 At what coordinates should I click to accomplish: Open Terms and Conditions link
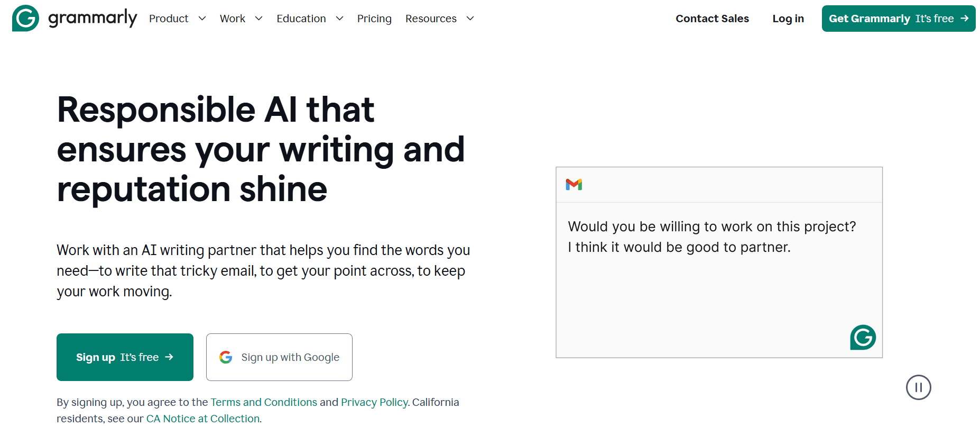264,402
